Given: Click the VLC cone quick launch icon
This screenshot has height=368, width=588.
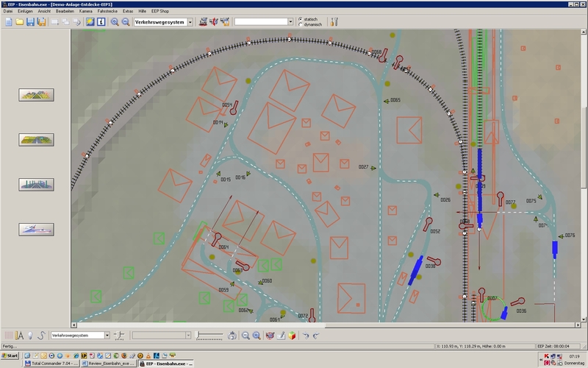Looking at the screenshot, I should pos(148,355).
